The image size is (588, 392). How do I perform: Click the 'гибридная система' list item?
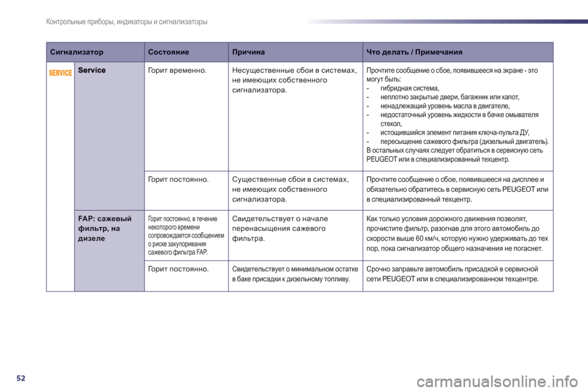pyautogui.click(x=410, y=89)
